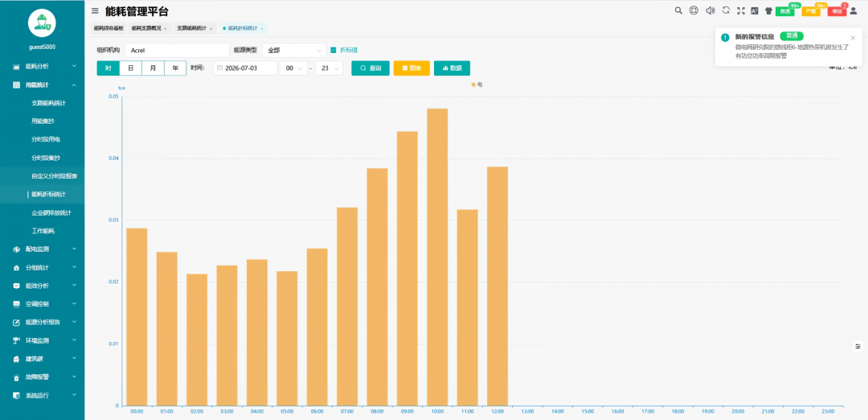868x420 pixels.
Task: Click the lifebuoy help icon
Action: (694, 10)
